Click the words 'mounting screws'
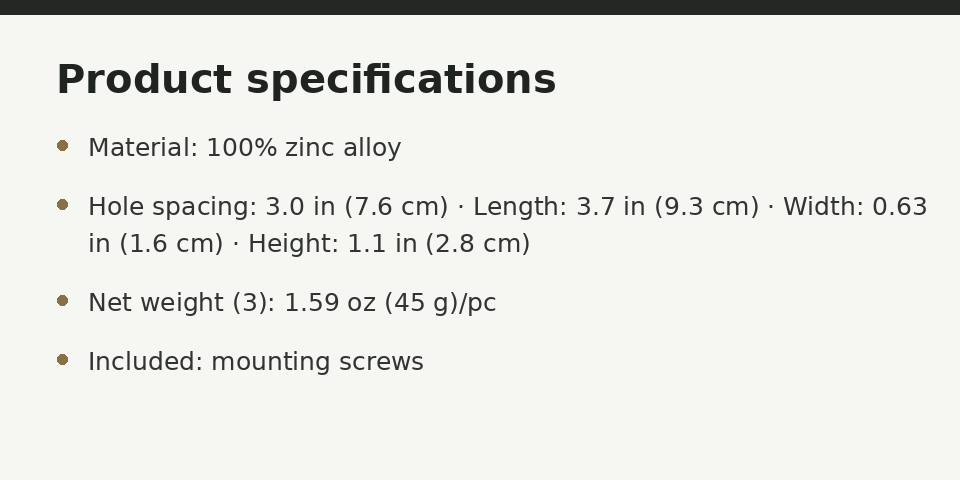This screenshot has width=960, height=480. [x=317, y=362]
